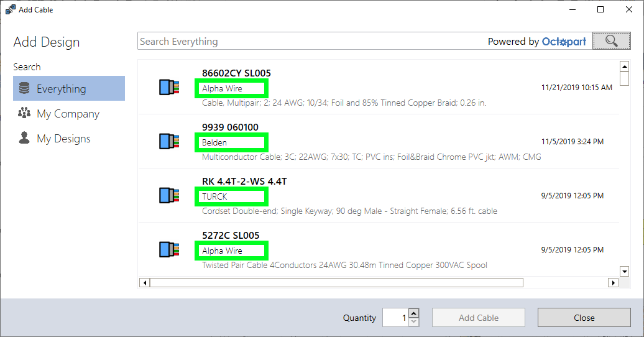This screenshot has width=644, height=337.
Task: Click the Add Cable button
Action: click(x=479, y=318)
